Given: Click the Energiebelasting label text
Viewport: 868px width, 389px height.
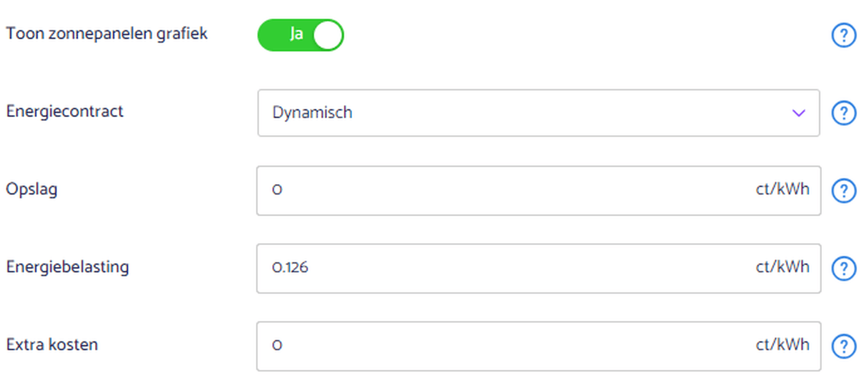Looking at the screenshot, I should point(68,267).
